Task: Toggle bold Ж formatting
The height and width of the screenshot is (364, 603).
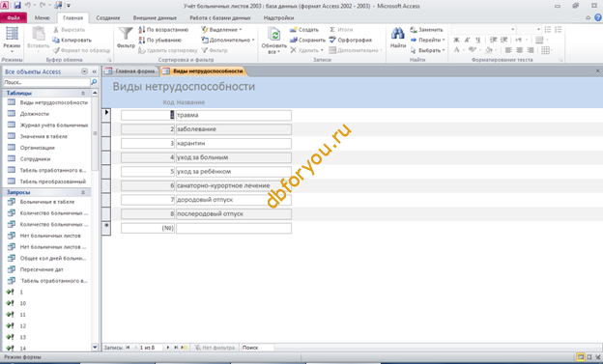Action: pyautogui.click(x=456, y=40)
